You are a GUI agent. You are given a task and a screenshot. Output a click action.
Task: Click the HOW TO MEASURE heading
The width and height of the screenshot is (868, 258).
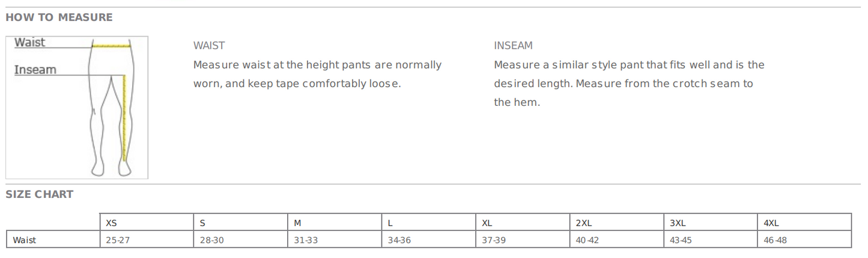coord(59,17)
